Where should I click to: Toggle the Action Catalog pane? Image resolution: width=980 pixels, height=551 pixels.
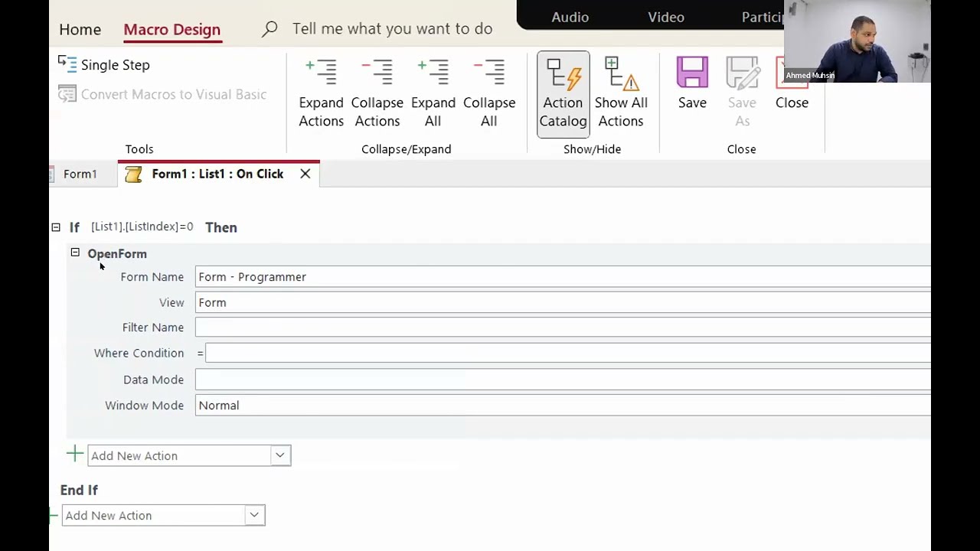click(563, 94)
